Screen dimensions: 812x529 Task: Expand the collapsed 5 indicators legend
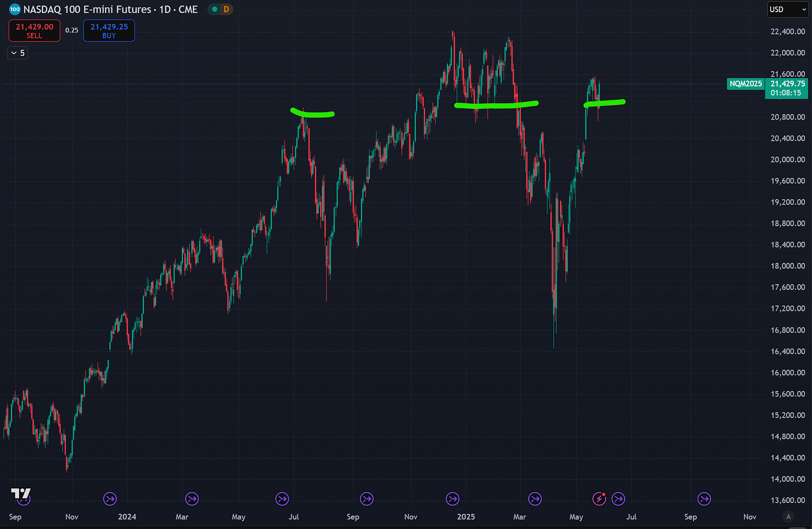pos(17,53)
